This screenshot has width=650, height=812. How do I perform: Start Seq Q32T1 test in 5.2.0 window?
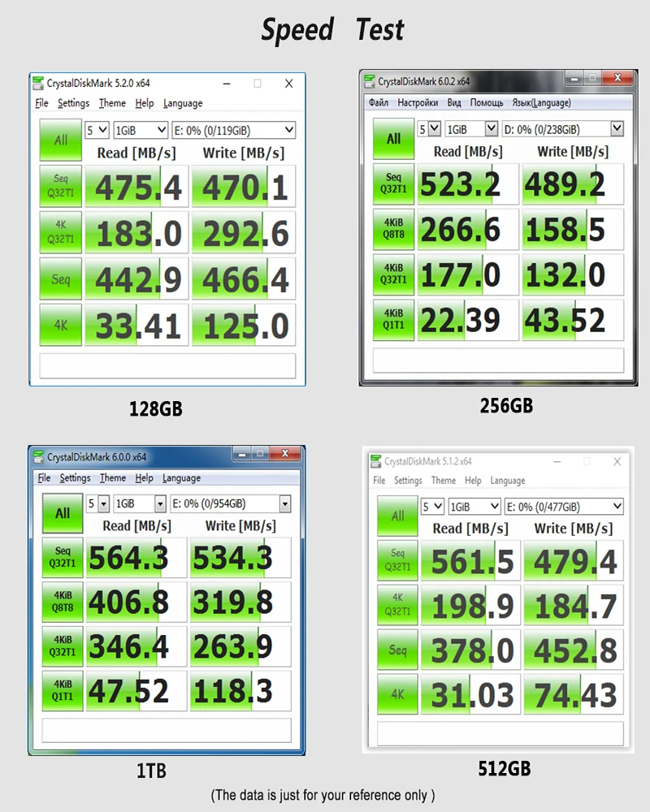[x=61, y=186]
